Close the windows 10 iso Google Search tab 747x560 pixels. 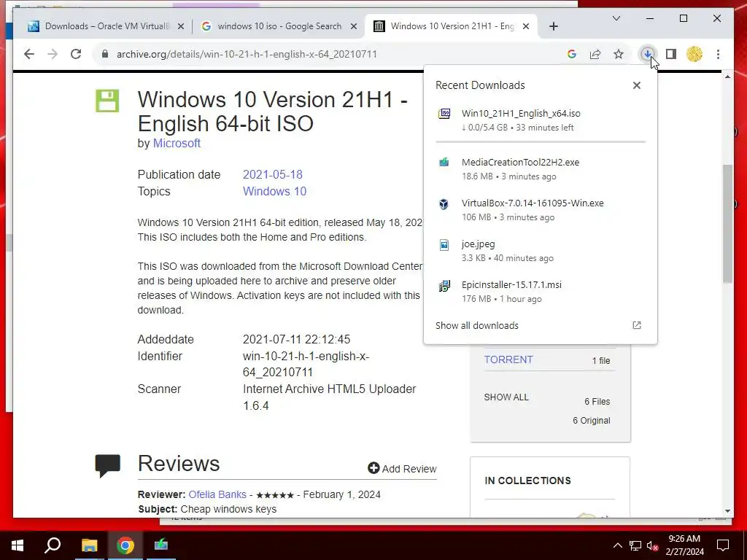tap(354, 27)
